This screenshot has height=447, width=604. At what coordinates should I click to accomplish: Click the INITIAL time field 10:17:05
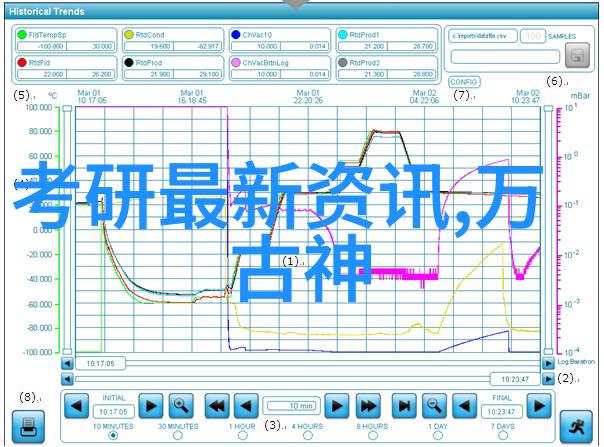[x=113, y=412]
